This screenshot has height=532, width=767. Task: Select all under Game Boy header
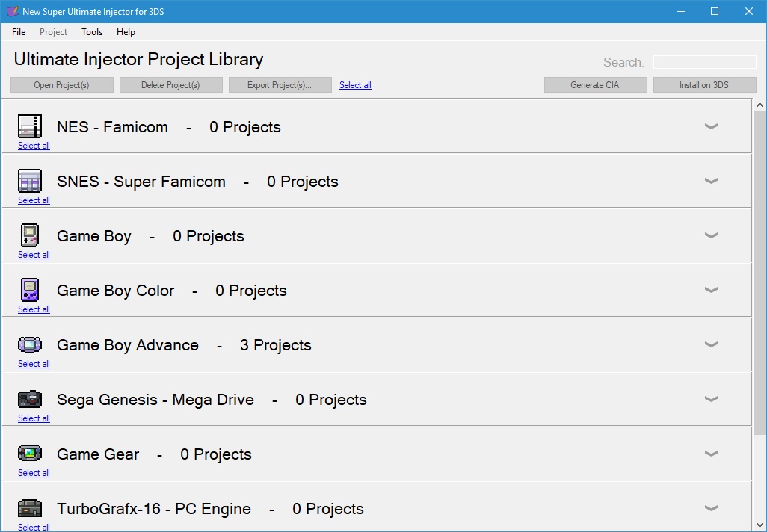pos(34,255)
